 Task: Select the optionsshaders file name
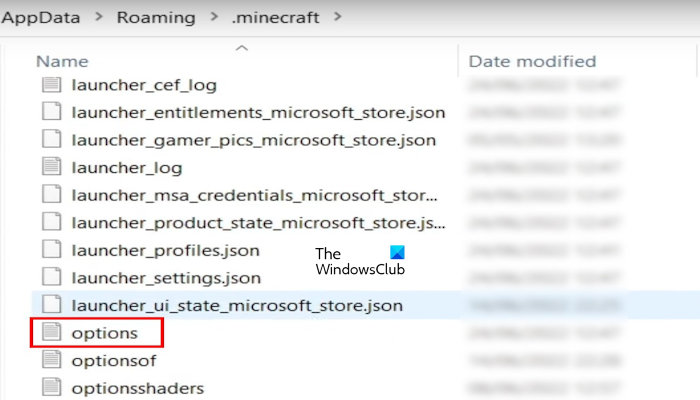tap(138, 388)
